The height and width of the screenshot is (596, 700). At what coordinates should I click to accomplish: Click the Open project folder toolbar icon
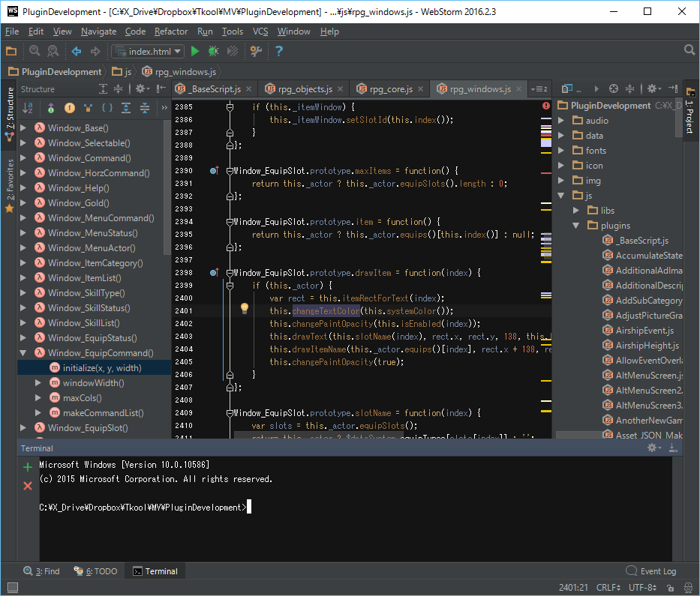point(11,51)
